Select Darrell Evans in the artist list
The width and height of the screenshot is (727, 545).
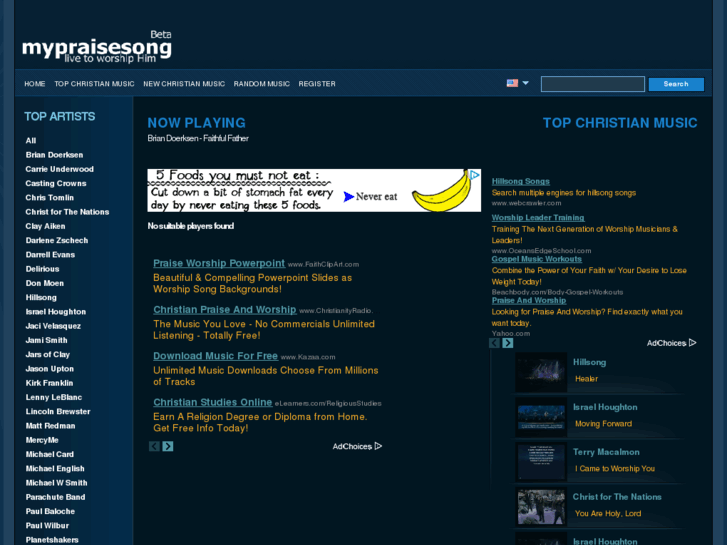coord(50,255)
